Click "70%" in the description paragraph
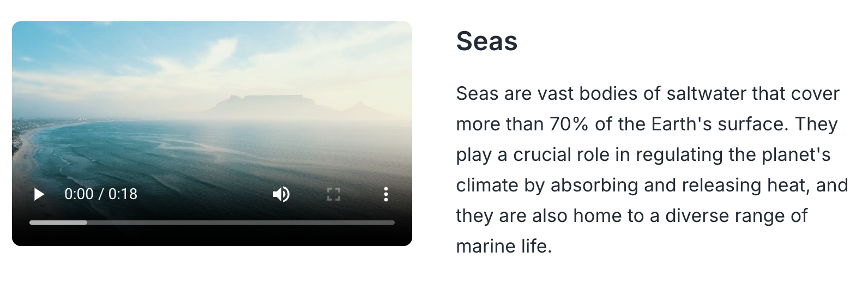The image size is (868, 282). (569, 124)
